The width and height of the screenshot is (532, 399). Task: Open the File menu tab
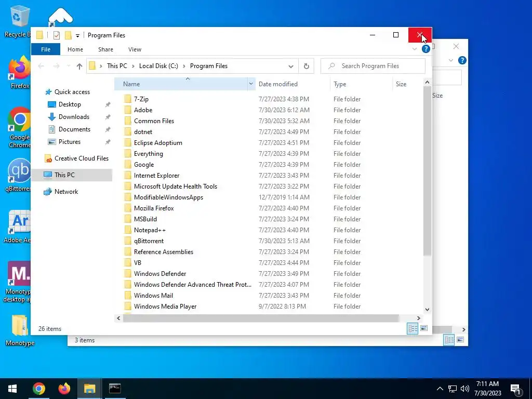click(46, 49)
